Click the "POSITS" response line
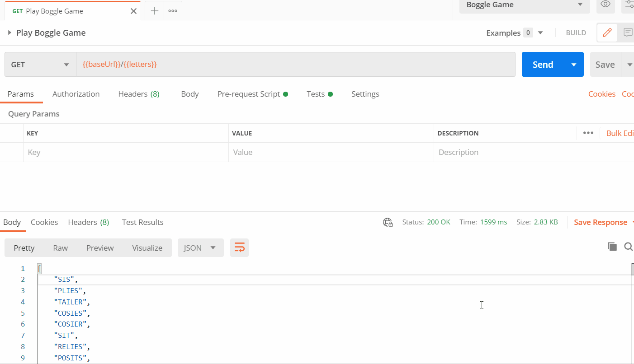The image size is (634, 364). tap(72, 358)
